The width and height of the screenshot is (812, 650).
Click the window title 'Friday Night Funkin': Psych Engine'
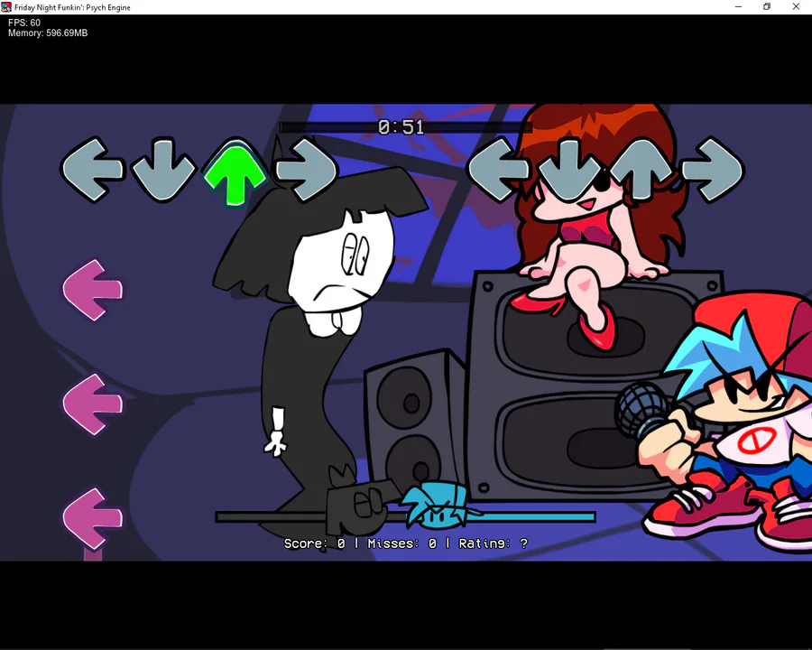pos(72,7)
